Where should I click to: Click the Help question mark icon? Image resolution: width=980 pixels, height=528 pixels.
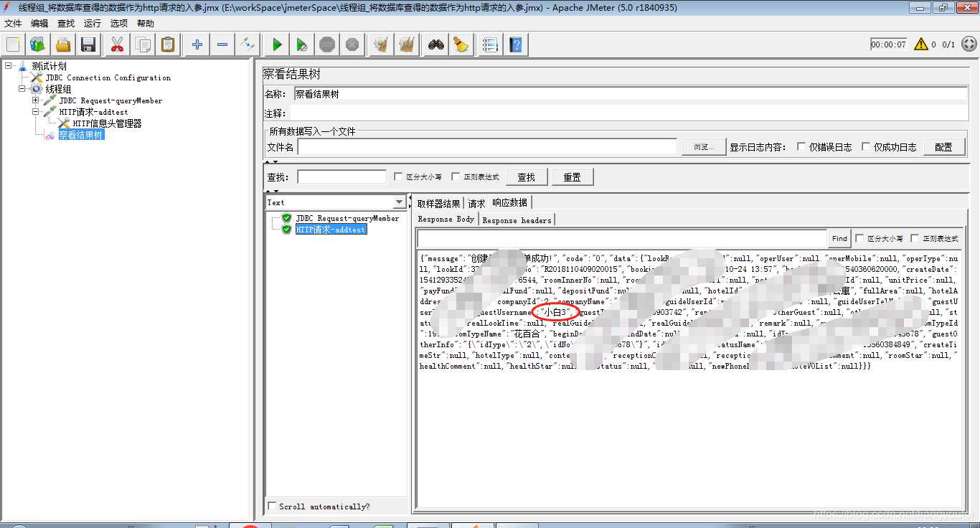(x=515, y=45)
